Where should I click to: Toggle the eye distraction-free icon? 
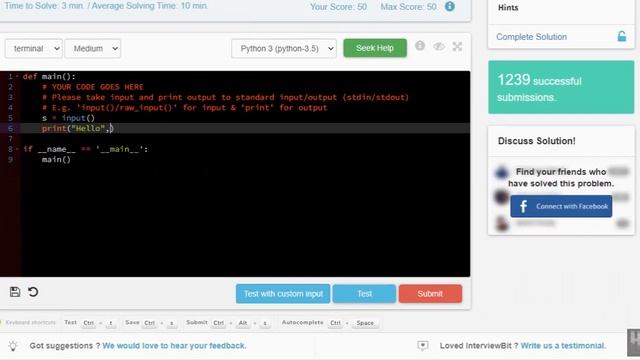[439, 47]
